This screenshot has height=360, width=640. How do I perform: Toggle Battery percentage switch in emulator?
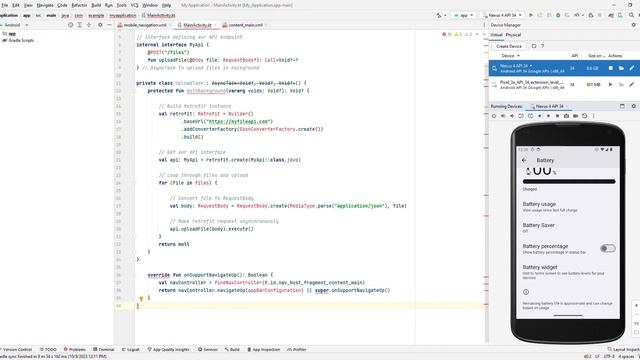click(607, 248)
